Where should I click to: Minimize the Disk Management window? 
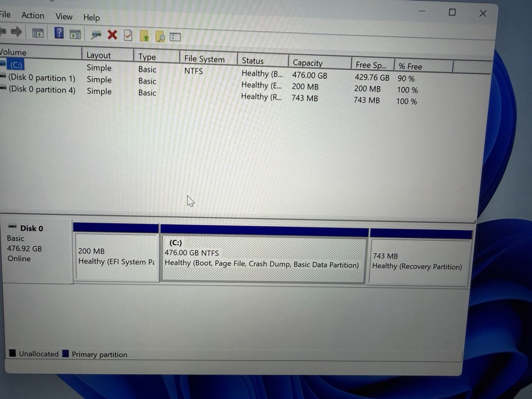[x=422, y=11]
